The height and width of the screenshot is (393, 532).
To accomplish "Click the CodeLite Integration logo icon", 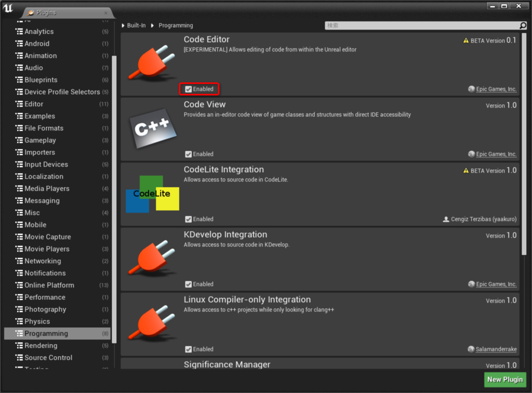I will pos(152,194).
